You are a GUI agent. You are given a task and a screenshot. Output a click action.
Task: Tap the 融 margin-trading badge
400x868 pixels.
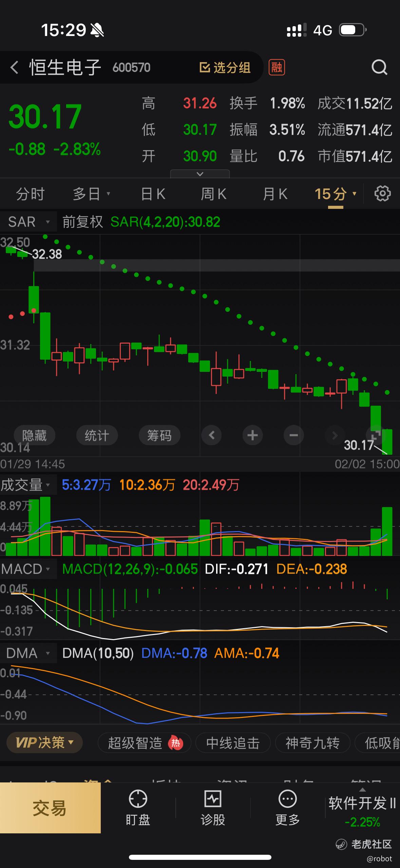pyautogui.click(x=277, y=67)
